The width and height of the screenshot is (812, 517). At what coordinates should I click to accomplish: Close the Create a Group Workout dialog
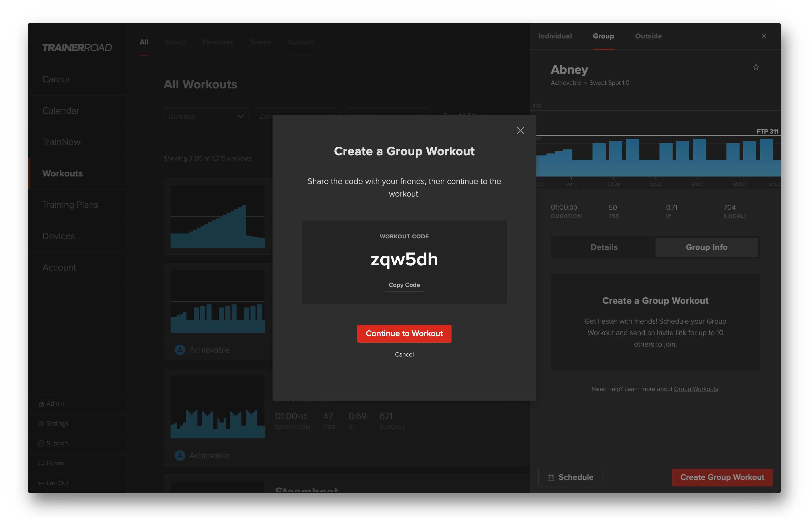520,130
